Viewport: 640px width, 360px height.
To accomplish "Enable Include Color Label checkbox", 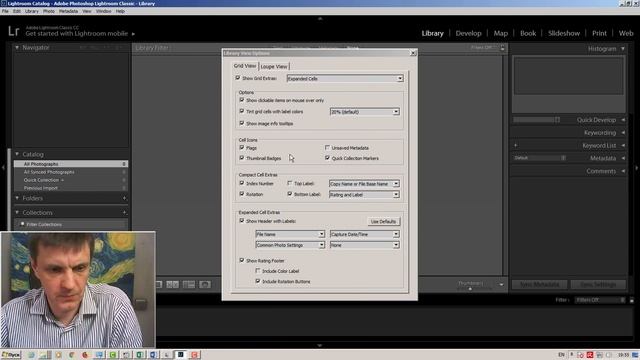I will click(x=258, y=271).
